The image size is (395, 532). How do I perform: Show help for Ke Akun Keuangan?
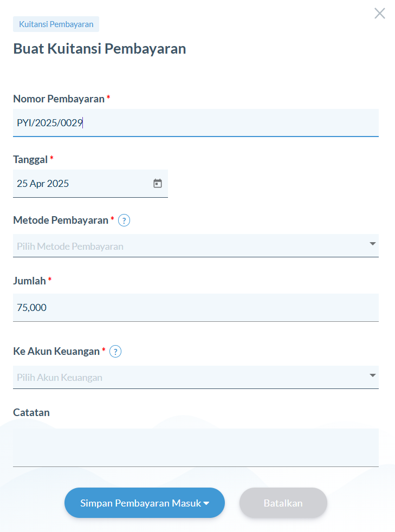115,352
